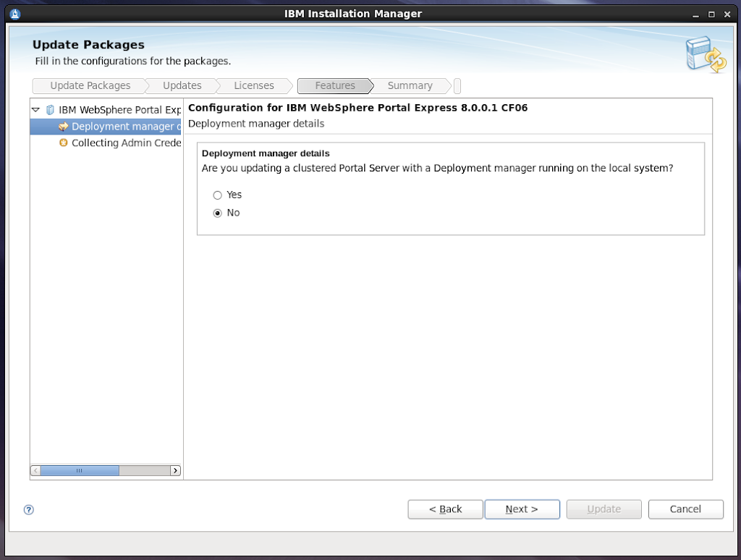The height and width of the screenshot is (560, 741).
Task: Click the help question mark icon
Action: pos(29,509)
